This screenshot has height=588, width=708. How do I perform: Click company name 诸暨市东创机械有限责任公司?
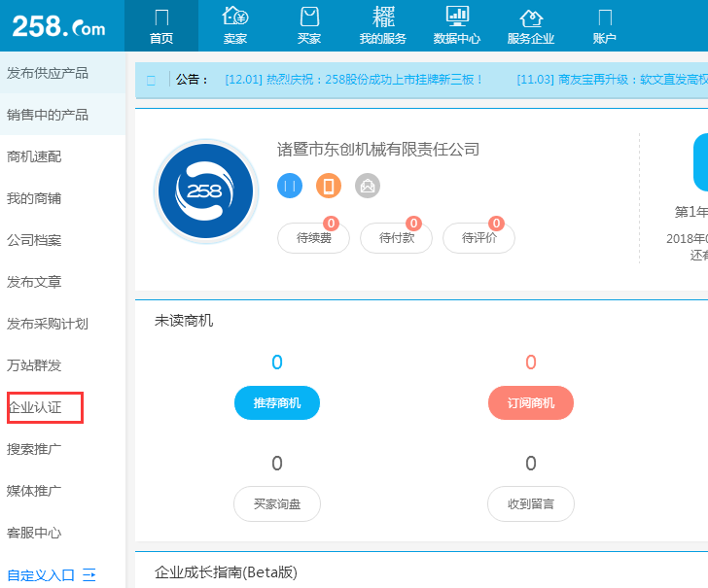click(x=378, y=150)
